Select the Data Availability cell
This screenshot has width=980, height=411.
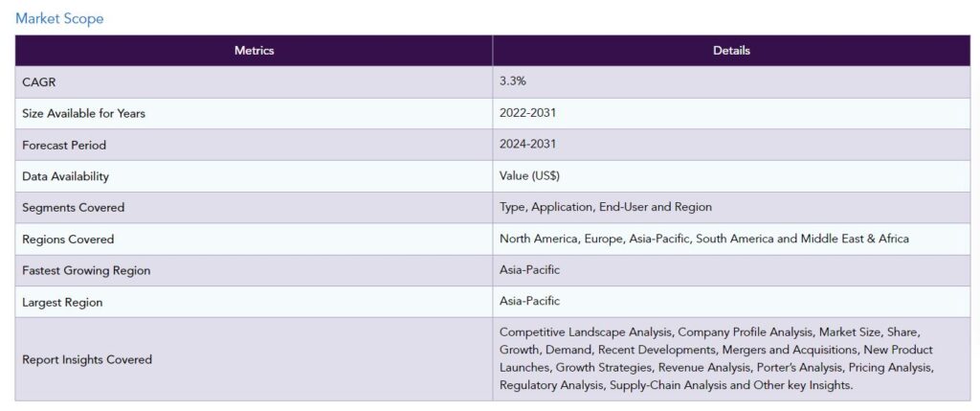(254, 176)
